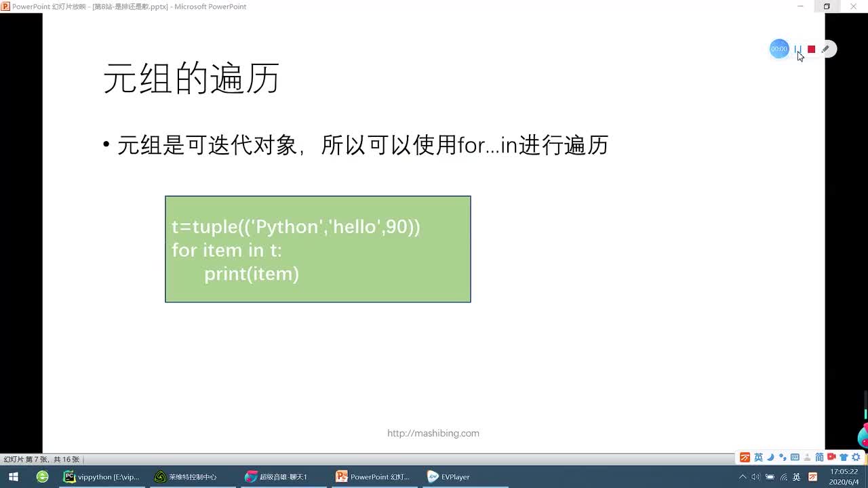Activate PowerPoint 幻灯片 taskbar button
This screenshot has width=868, height=488.
click(374, 476)
